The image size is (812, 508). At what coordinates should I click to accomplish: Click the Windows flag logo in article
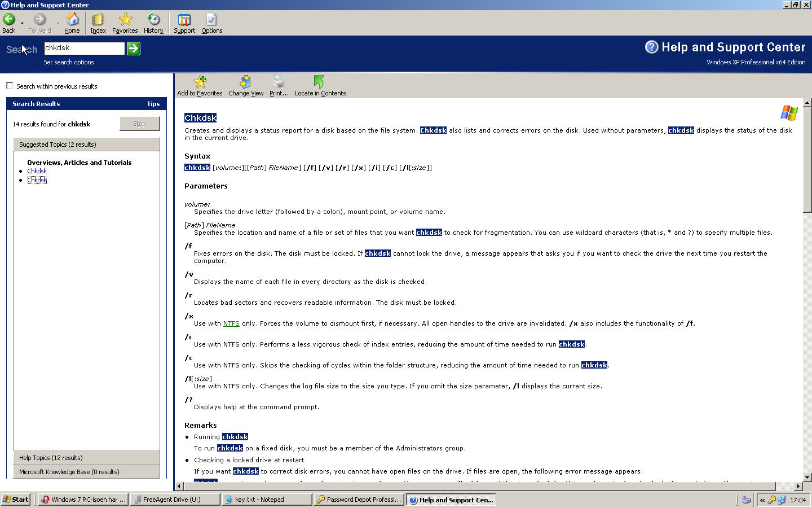tap(789, 113)
